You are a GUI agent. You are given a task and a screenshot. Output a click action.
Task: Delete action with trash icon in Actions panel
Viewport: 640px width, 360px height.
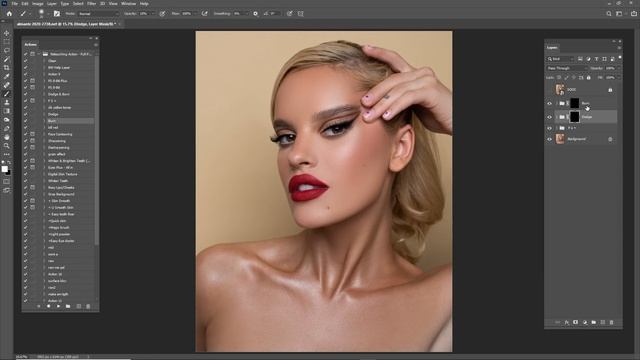point(88,306)
